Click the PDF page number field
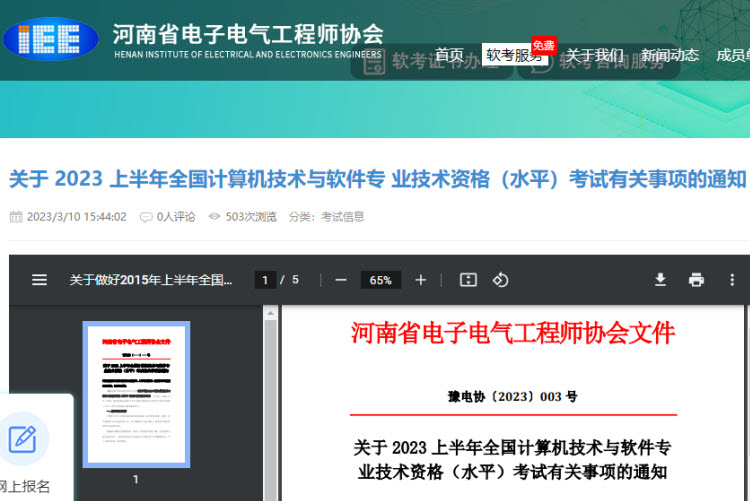The image size is (750, 501). [265, 280]
